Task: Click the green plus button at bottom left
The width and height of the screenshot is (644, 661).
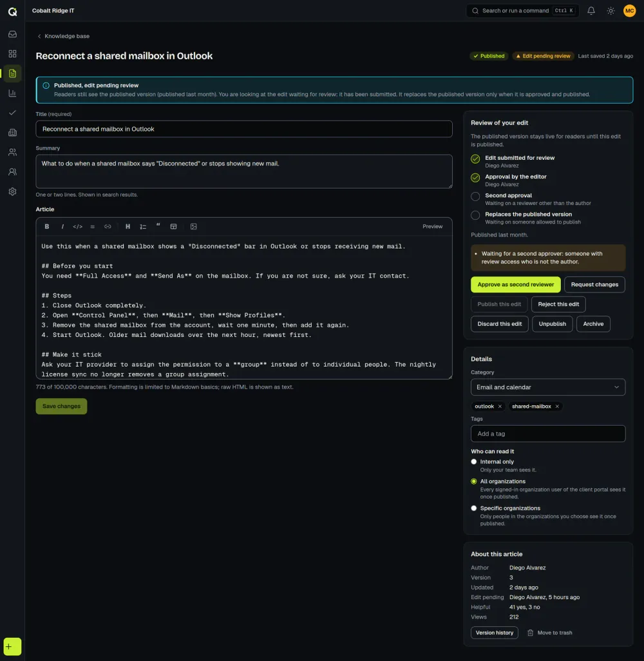Action: click(12, 646)
